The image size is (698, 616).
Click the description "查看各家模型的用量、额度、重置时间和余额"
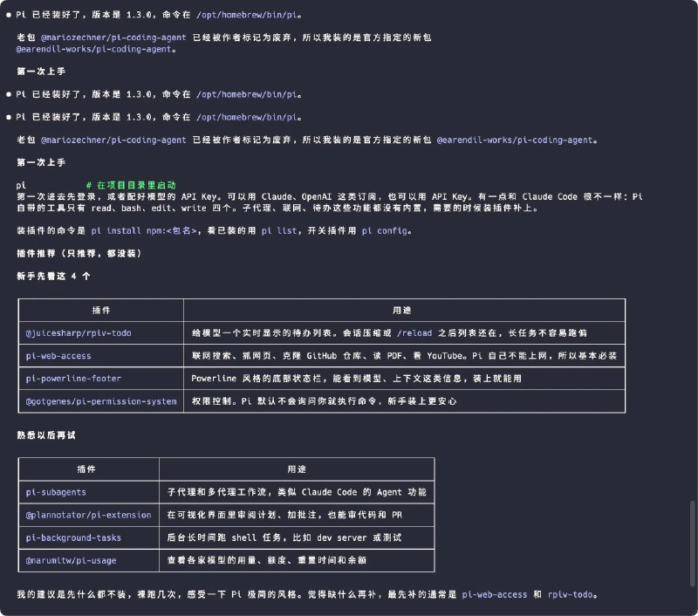click(267, 560)
